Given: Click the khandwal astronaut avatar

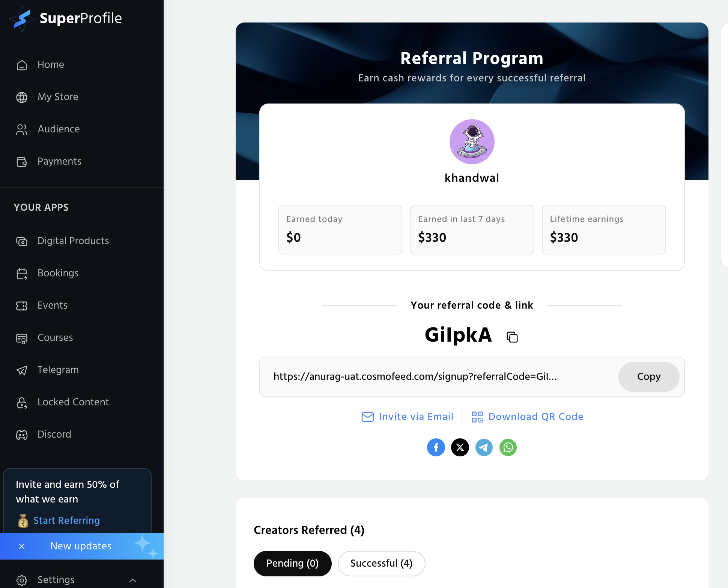Looking at the screenshot, I should (x=472, y=142).
